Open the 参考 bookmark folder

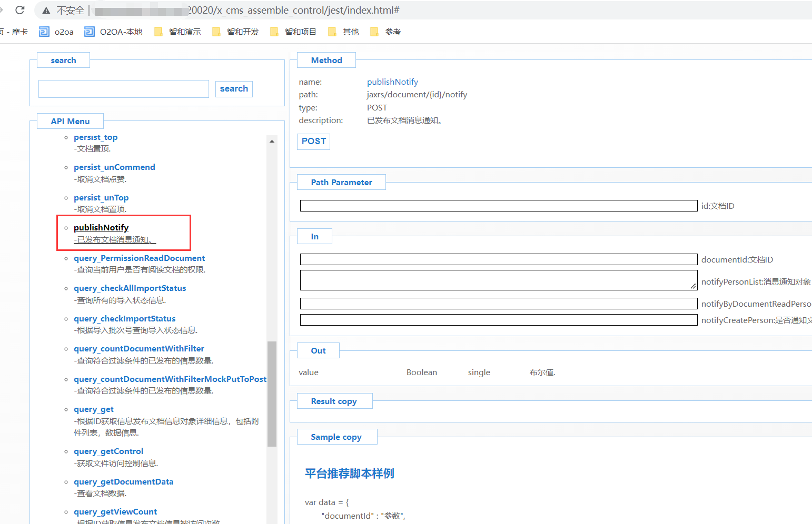coord(386,32)
